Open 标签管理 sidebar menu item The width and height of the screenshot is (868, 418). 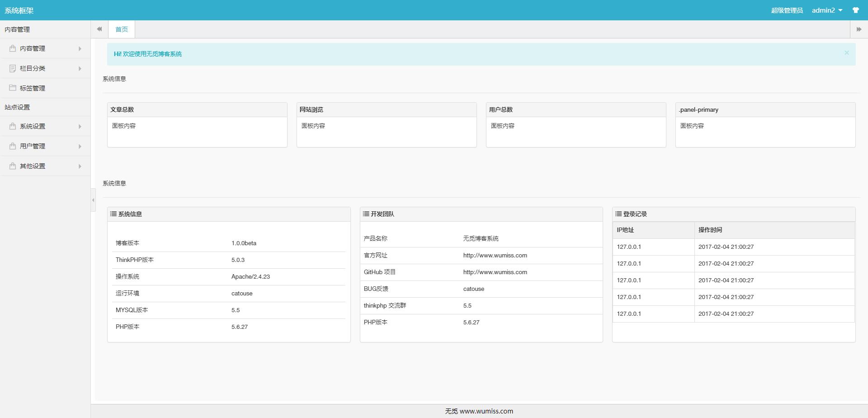[45, 88]
